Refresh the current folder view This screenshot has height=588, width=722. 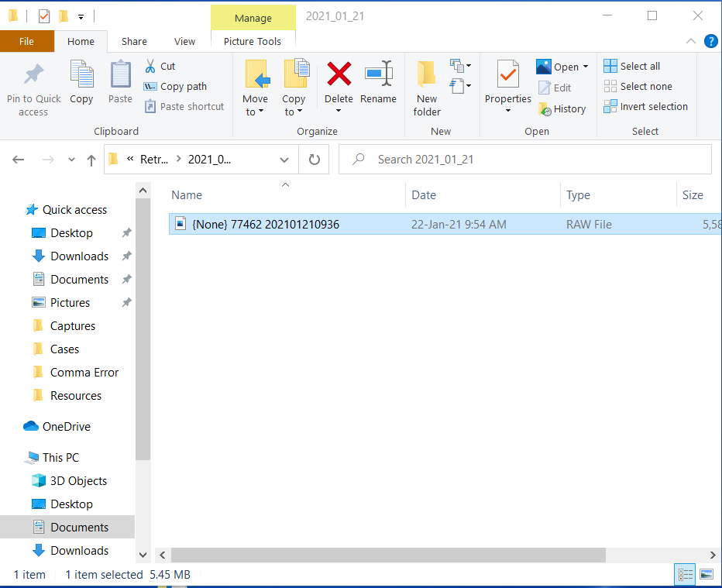[x=314, y=160]
